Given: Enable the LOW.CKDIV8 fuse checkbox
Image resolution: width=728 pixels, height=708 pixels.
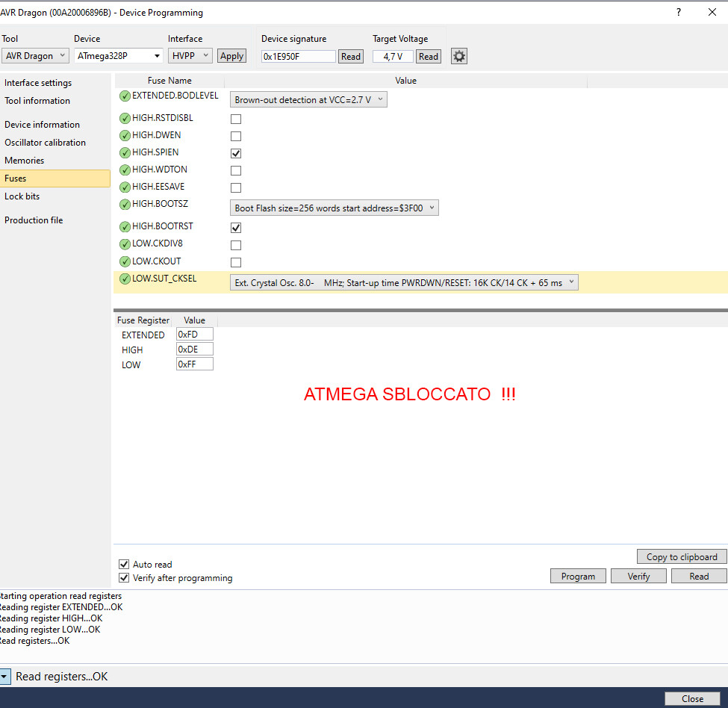Looking at the screenshot, I should coord(236,245).
